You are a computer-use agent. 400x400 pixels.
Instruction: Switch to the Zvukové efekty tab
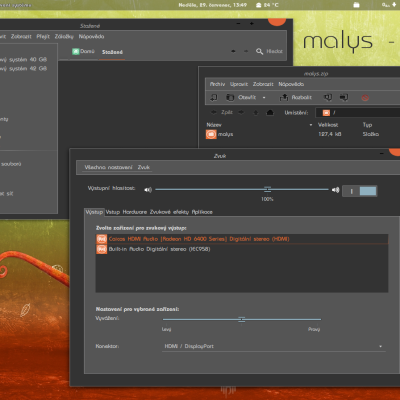point(169,212)
